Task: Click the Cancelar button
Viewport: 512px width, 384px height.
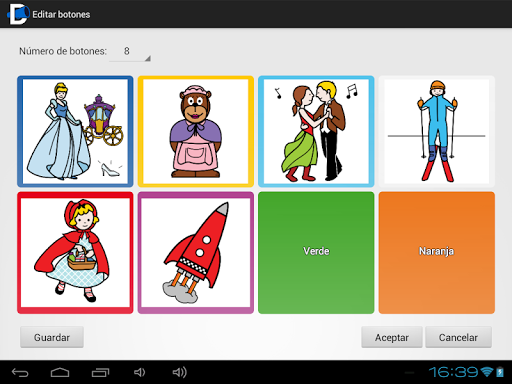Action: coord(458,337)
